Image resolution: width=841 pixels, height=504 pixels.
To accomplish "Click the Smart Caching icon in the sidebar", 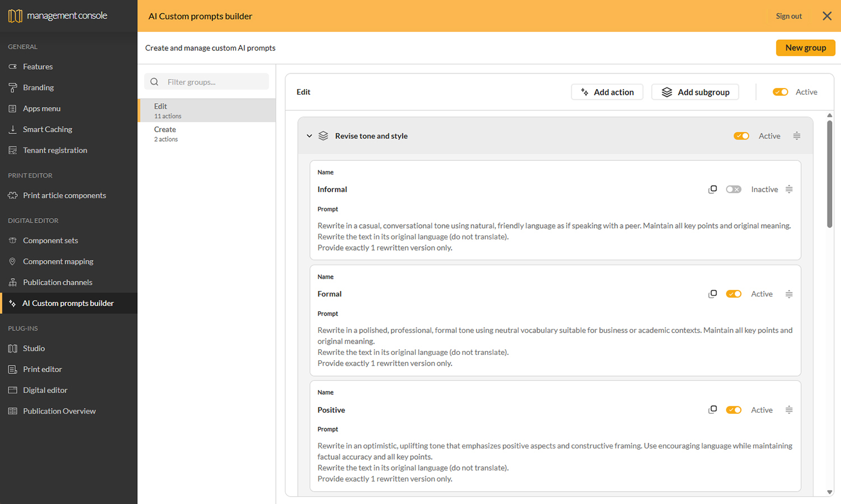I will click(12, 129).
